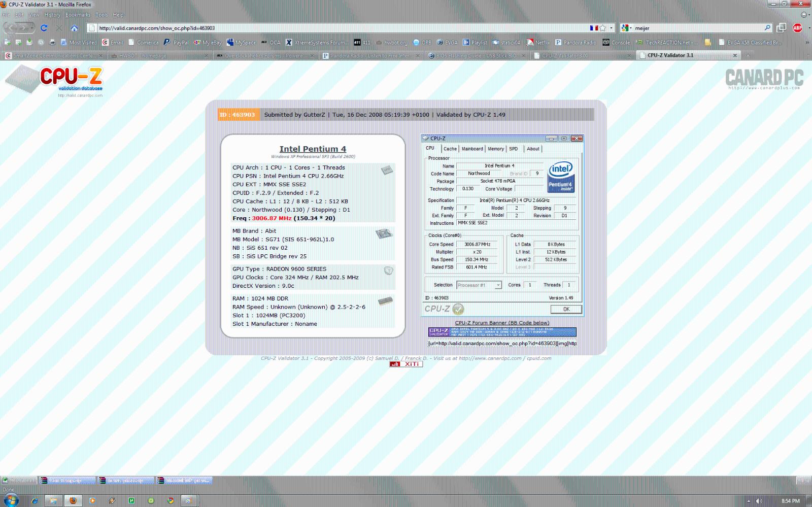This screenshot has width=812, height=507.
Task: Open the Adblock Plus ABP icon
Action: pyautogui.click(x=797, y=28)
